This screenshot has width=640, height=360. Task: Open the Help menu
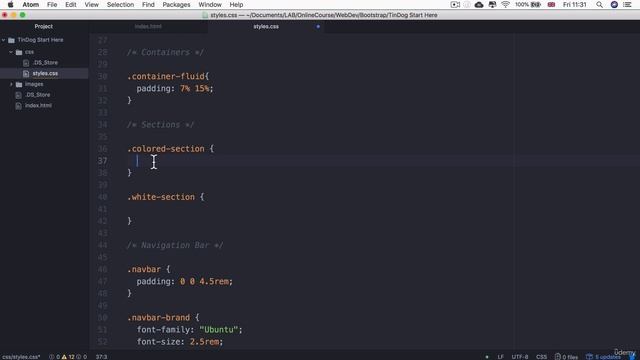pyautogui.click(x=236, y=4)
